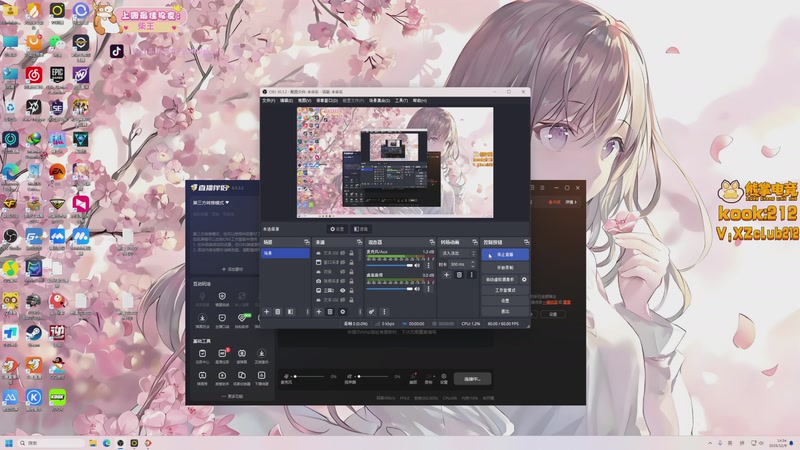
Task: Click 添加素材 in 直播伴侣
Action: click(x=233, y=269)
